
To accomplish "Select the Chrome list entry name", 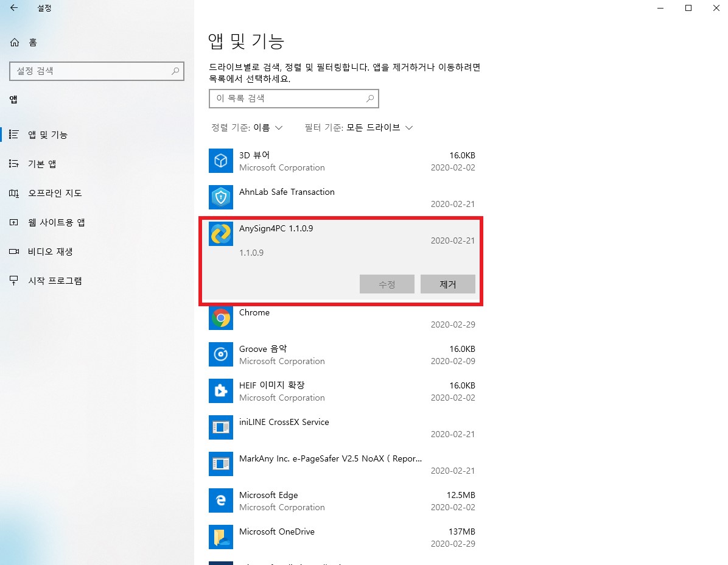I will pyautogui.click(x=254, y=312).
